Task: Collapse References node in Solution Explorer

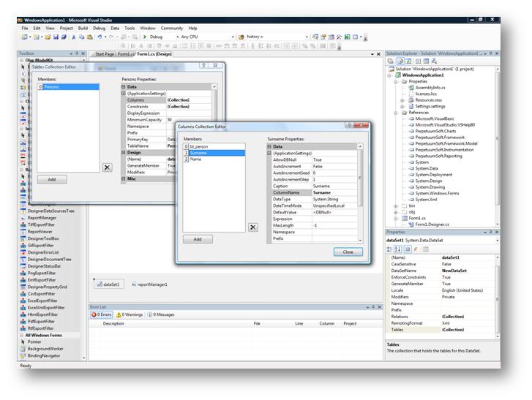Action: (396, 113)
